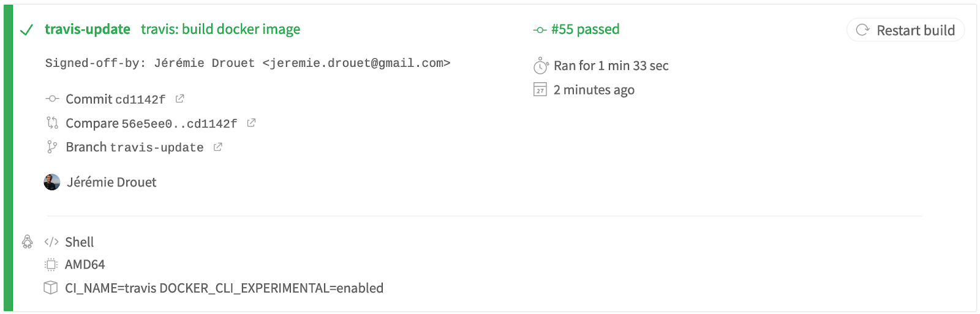980x314 pixels.
Task: Click the git compare icon
Action: tap(52, 123)
